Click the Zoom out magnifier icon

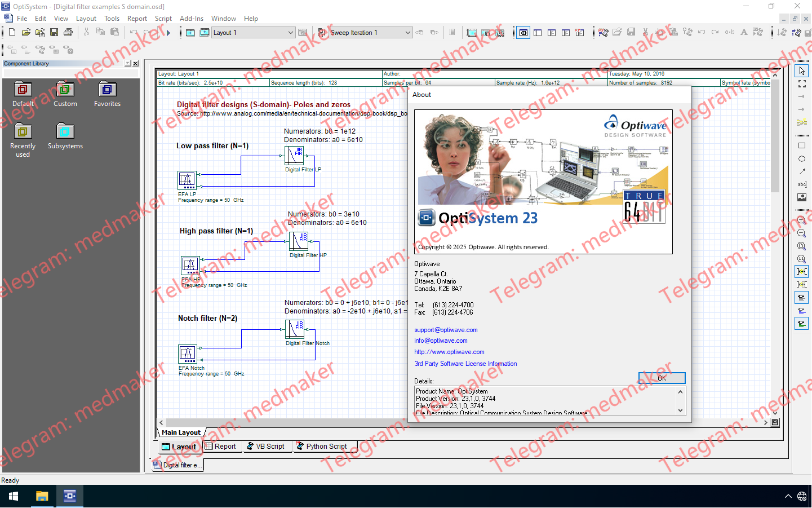click(802, 233)
